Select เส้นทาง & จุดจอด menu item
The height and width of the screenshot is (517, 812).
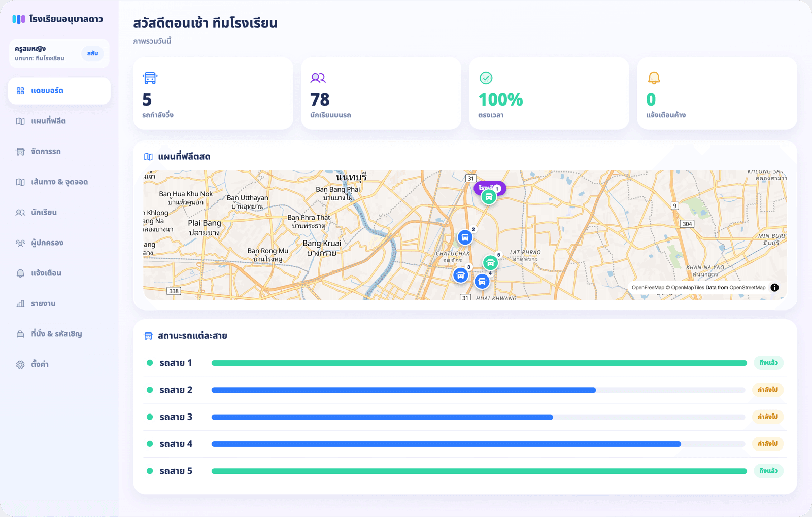click(59, 182)
